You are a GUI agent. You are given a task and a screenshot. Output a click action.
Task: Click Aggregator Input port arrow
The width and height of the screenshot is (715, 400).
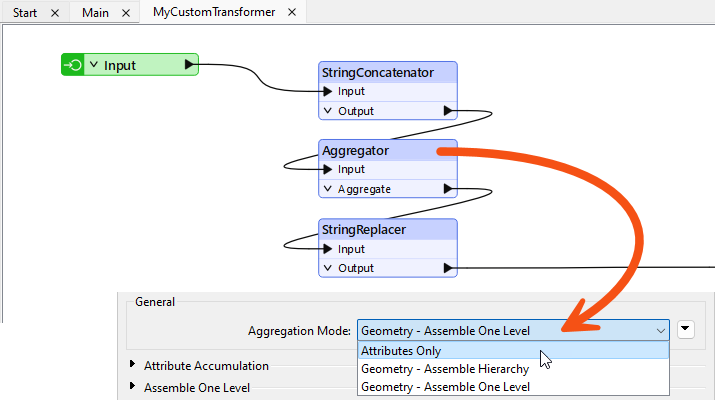pos(328,170)
